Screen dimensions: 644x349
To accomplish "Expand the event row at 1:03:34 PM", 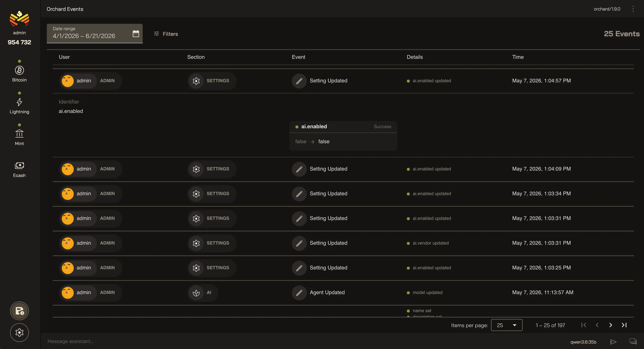I will (x=343, y=194).
